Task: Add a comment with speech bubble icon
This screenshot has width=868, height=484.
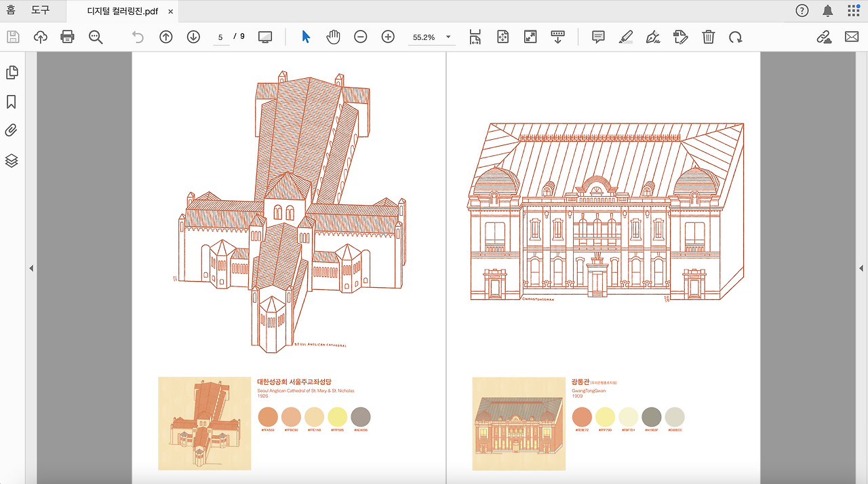Action: (598, 37)
